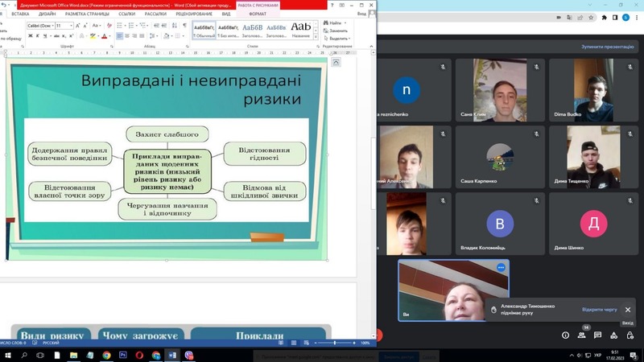Toggle left text alignment button
The height and width of the screenshot is (362, 644).
click(118, 36)
